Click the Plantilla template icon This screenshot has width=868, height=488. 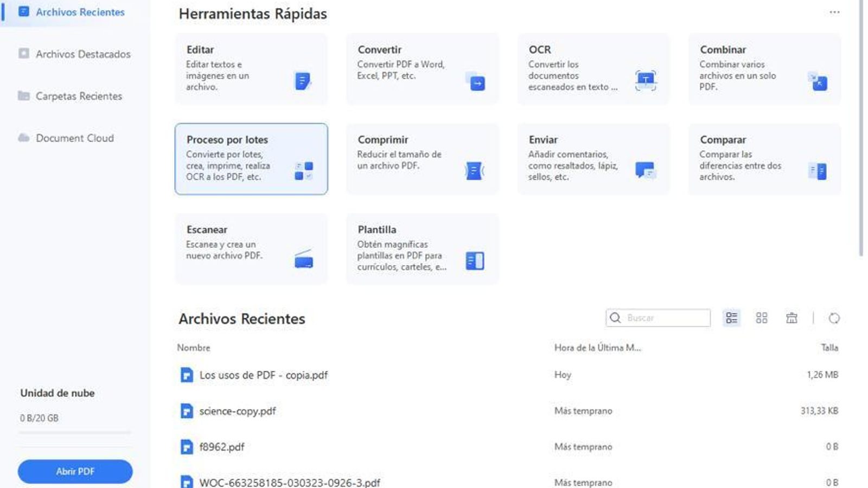pyautogui.click(x=475, y=261)
